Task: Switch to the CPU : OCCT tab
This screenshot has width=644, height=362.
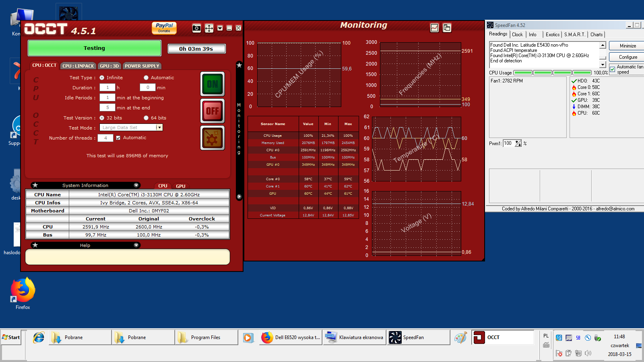Action: pyautogui.click(x=44, y=65)
